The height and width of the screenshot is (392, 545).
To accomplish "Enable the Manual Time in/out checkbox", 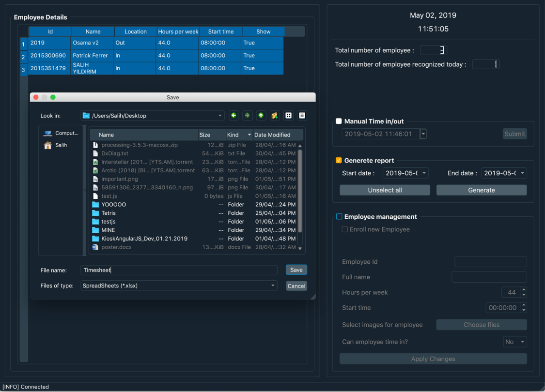I will click(x=339, y=121).
